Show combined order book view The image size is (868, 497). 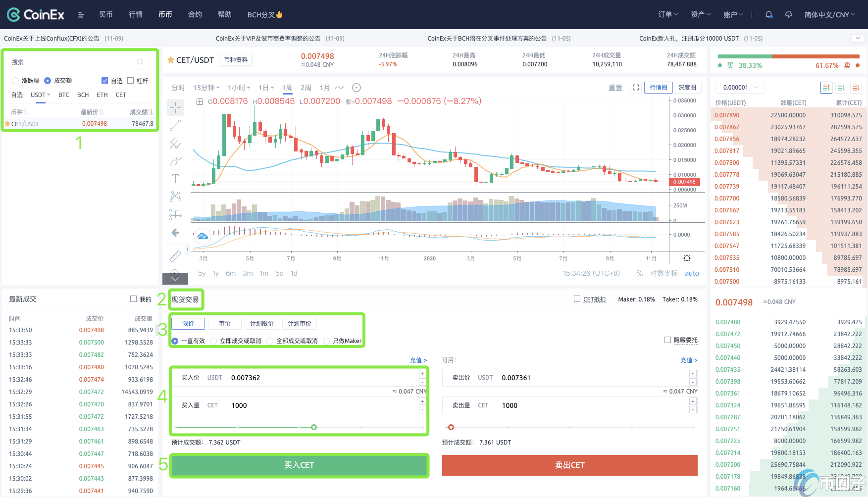pos(826,88)
